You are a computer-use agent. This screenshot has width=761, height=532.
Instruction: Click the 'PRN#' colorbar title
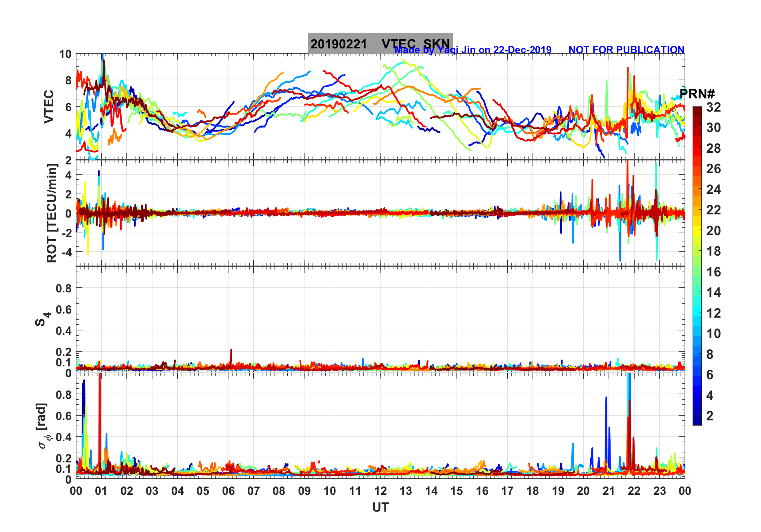pos(697,94)
